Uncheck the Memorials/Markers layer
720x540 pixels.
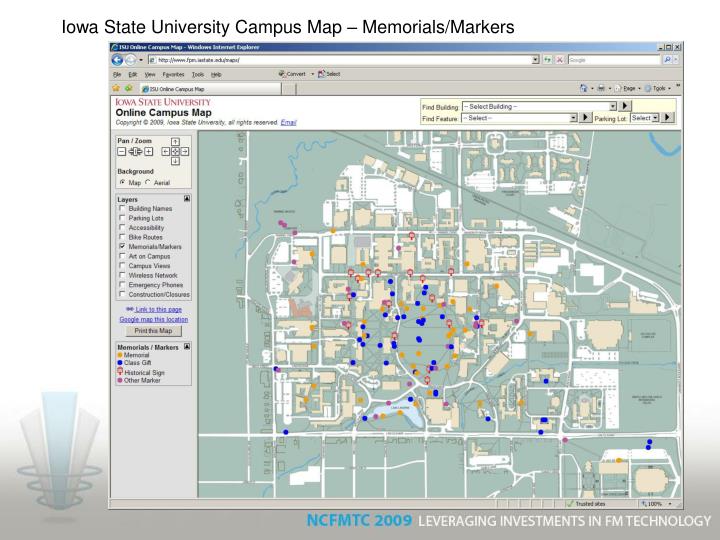[x=122, y=247]
